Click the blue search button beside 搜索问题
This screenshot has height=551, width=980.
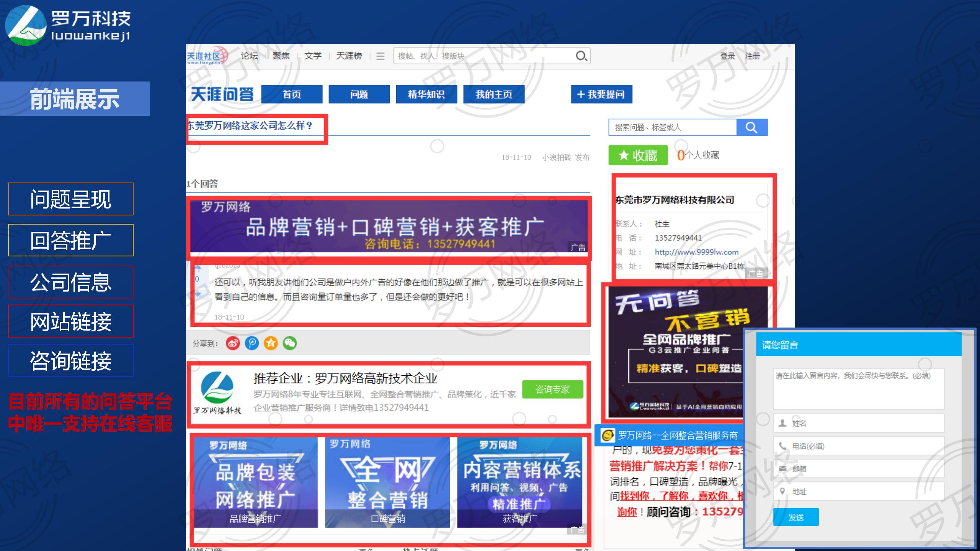coord(752,127)
